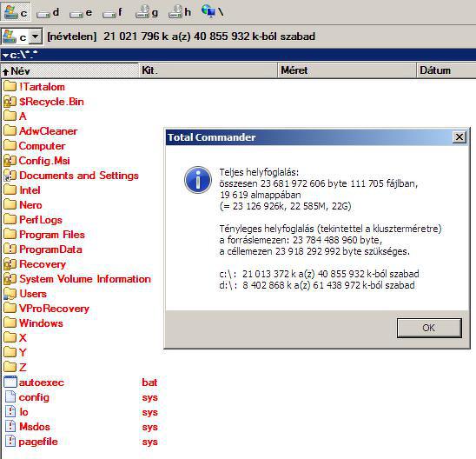Screen dimensions: 476x459
Task: Select optical drive h button
Action: click(180, 12)
